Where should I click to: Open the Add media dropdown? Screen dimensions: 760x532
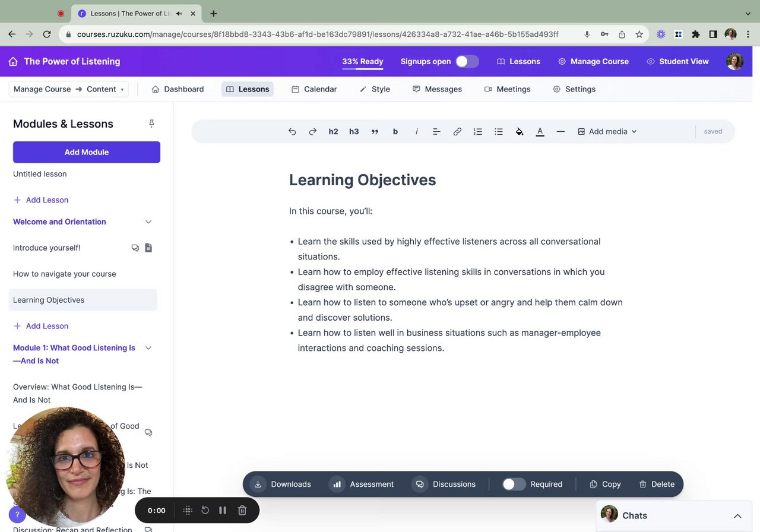click(x=607, y=132)
